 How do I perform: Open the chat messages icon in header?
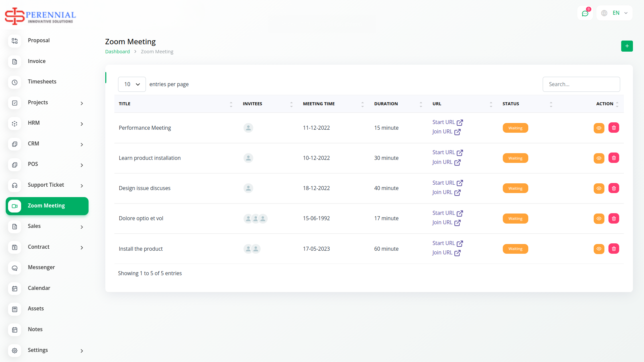[585, 13]
